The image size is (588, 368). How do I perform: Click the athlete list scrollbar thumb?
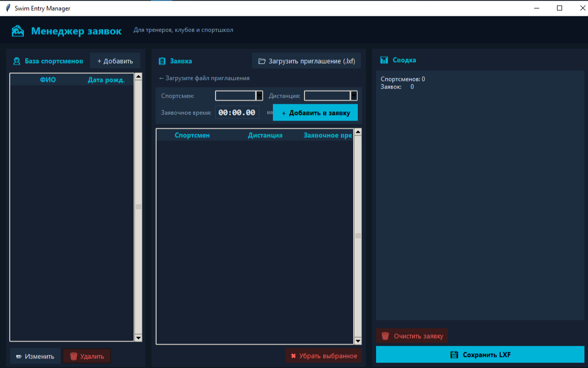tap(138, 207)
